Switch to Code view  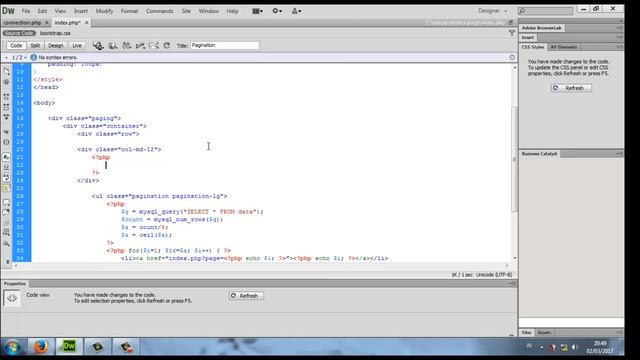tap(16, 46)
